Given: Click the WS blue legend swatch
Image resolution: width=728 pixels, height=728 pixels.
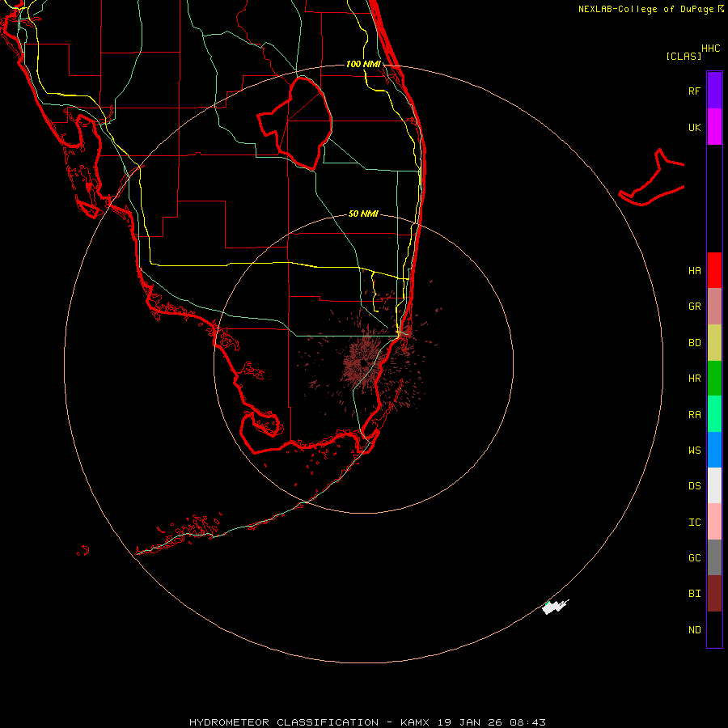Looking at the screenshot, I should tap(714, 450).
